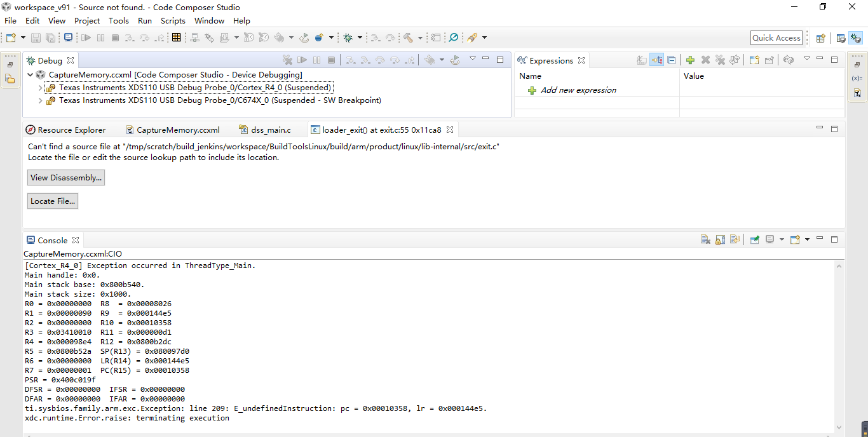Screen dimensions: 868x437
Task: Click Open Console icon in Console toolbar
Action: [x=795, y=240]
